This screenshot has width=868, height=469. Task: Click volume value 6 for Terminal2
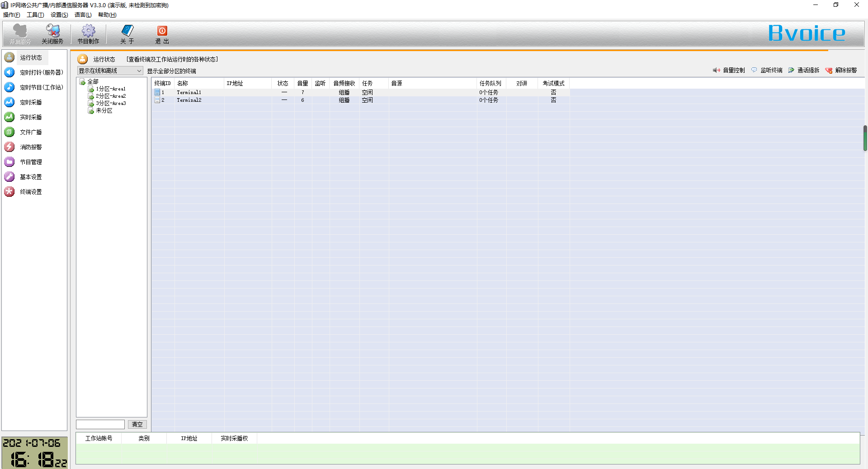pos(303,100)
